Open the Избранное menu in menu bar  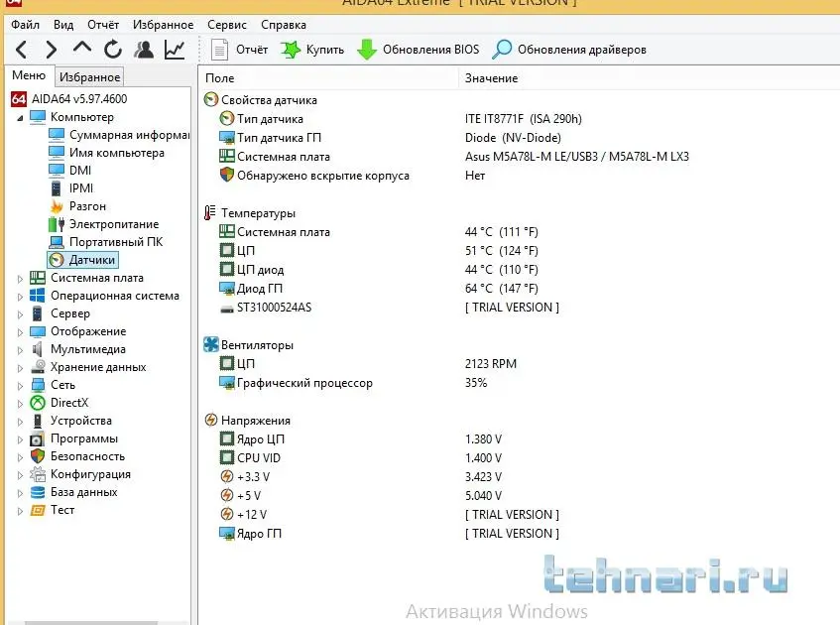(x=163, y=25)
